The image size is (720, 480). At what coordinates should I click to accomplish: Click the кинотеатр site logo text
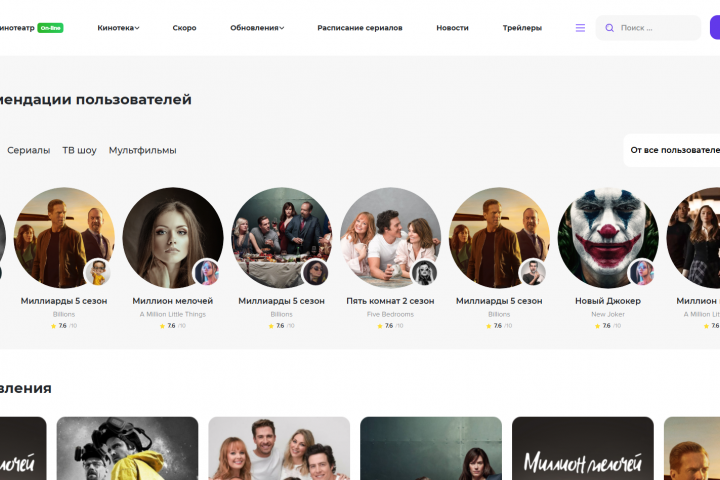pyautogui.click(x=17, y=28)
